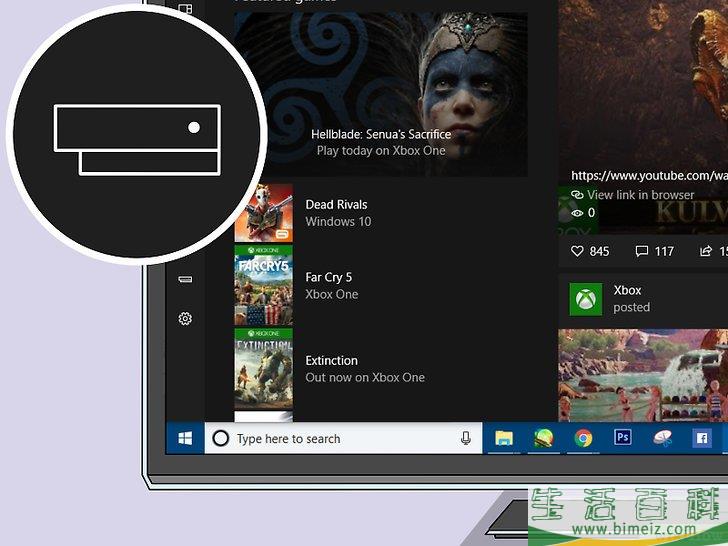Open Far Cry 5 cover art
This screenshot has width=728, height=546.
264,285
